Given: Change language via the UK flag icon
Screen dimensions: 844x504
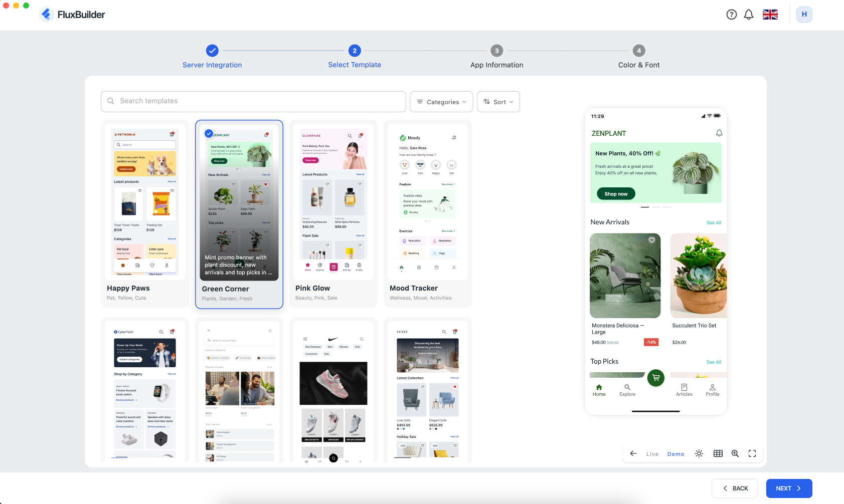Looking at the screenshot, I should tap(770, 15).
